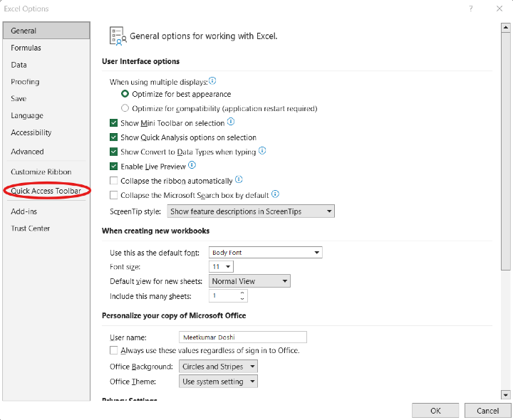Screen dimensions: 513x420
Task: Open the ScreenTip style dropdown
Action: [250, 211]
